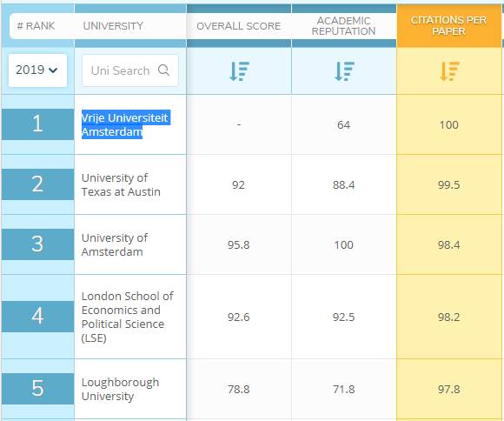Select the Academic Reputation column tab
Image resolution: width=504 pixels, height=421 pixels.
point(343,26)
